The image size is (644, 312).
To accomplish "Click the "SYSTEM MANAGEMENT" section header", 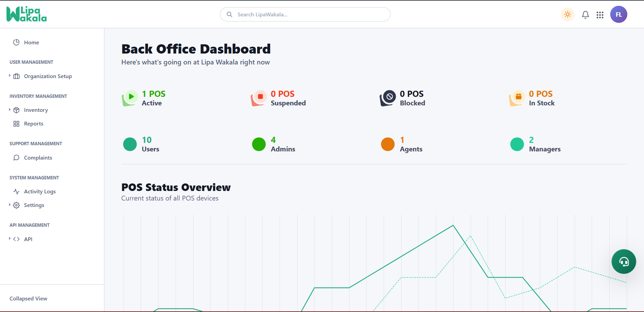I will click(34, 178).
